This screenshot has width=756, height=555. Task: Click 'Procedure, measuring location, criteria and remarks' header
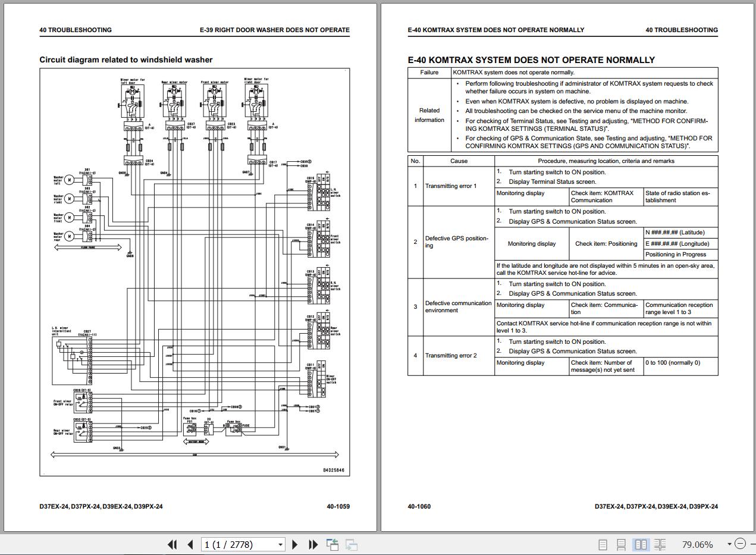(x=606, y=161)
